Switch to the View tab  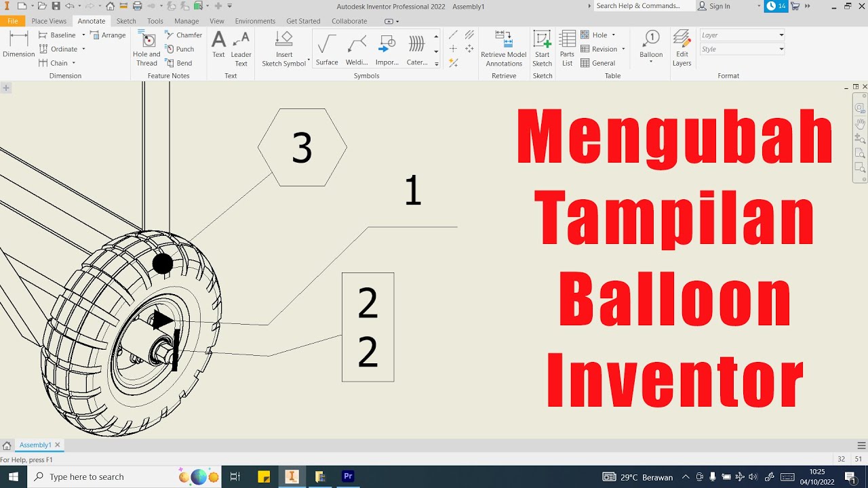pos(217,21)
